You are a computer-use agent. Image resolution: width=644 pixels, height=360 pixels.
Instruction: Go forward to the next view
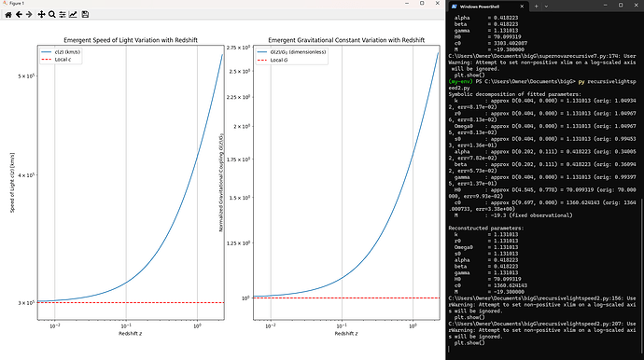pos(29,14)
